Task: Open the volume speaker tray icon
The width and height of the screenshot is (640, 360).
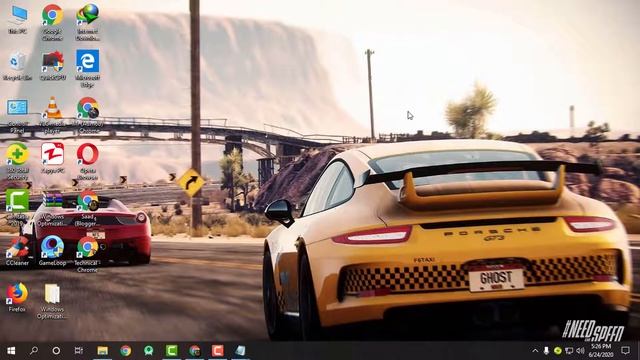Action: click(x=580, y=351)
